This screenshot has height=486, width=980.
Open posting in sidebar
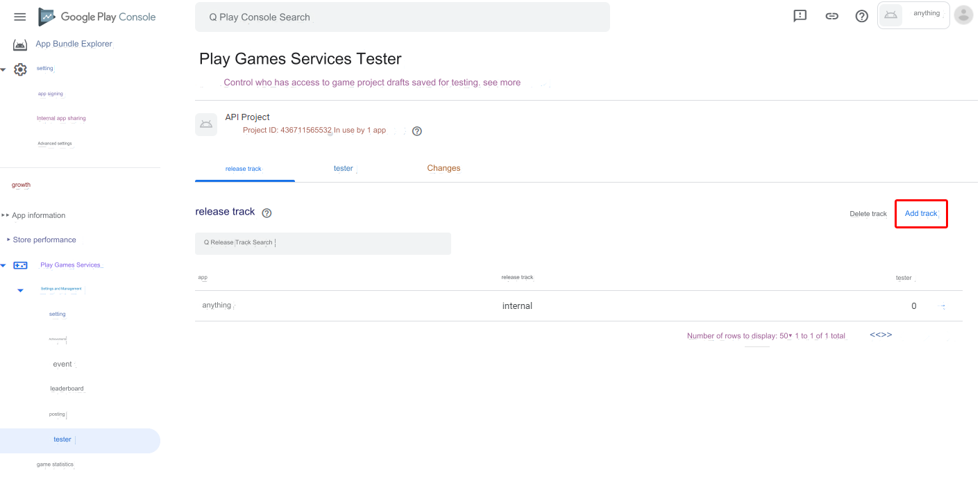coord(57,414)
